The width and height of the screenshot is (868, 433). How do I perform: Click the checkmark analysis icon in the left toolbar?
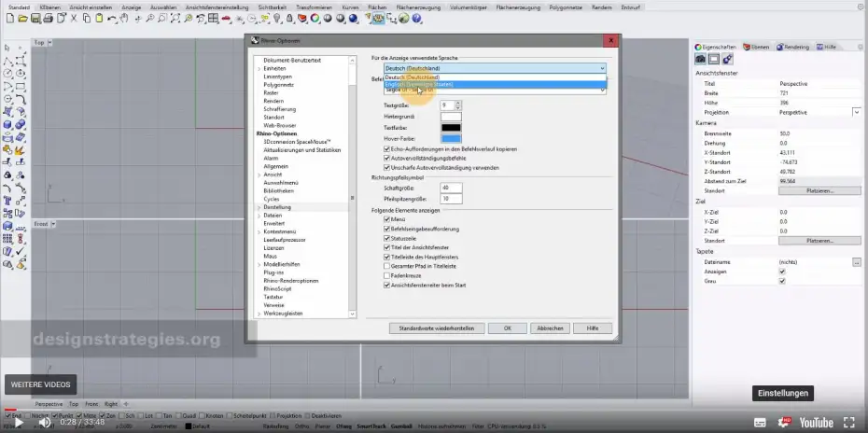tap(21, 251)
